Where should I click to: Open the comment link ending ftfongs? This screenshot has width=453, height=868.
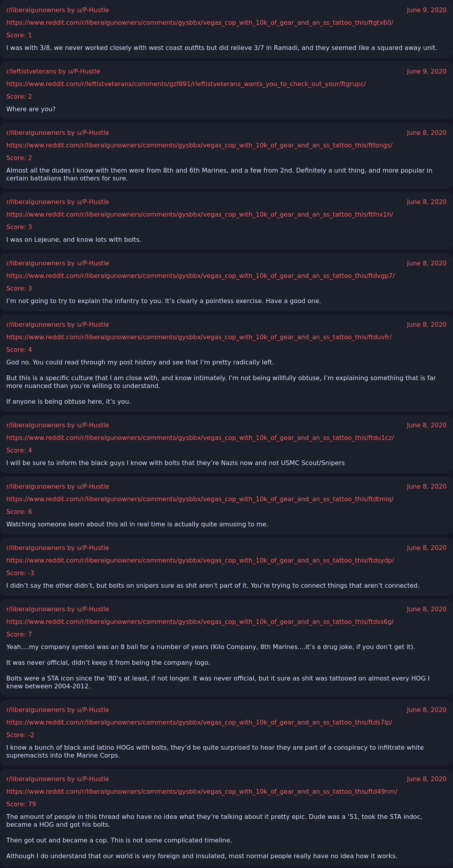point(199,145)
